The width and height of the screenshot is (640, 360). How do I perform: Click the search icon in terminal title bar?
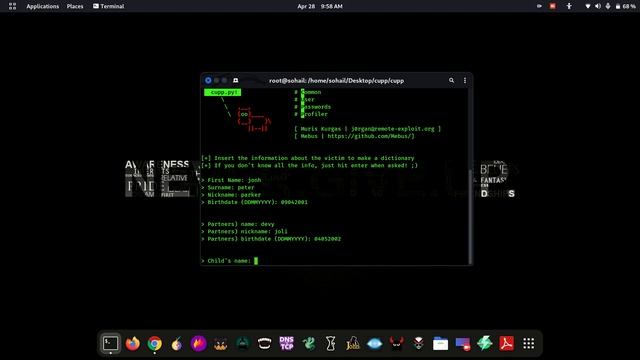pos(451,80)
